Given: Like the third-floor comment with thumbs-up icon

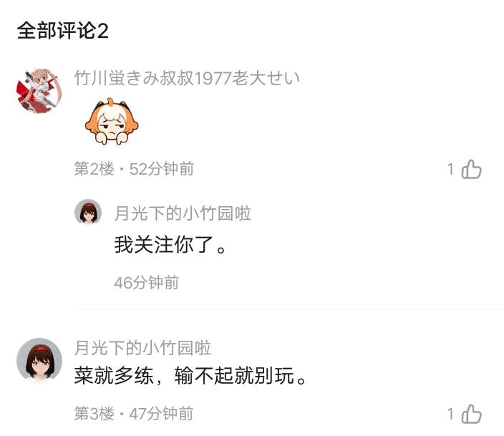Looking at the screenshot, I should pyautogui.click(x=471, y=414).
